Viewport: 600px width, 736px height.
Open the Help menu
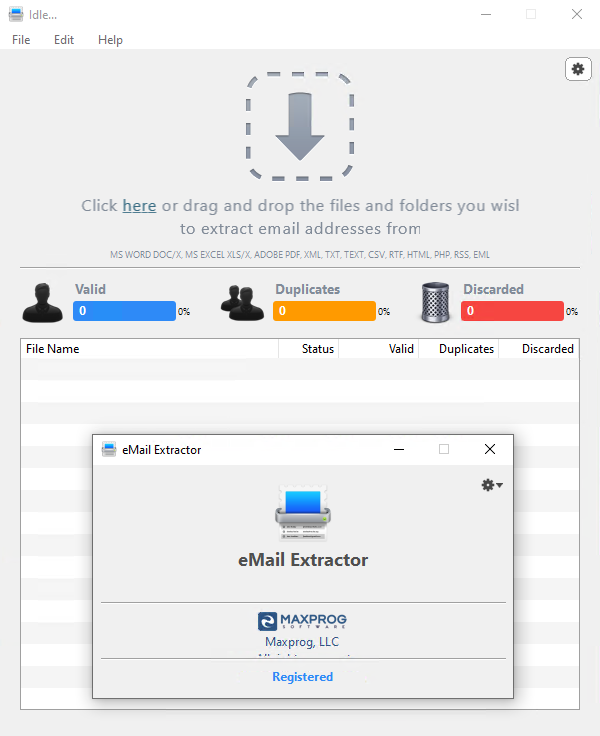[110, 40]
